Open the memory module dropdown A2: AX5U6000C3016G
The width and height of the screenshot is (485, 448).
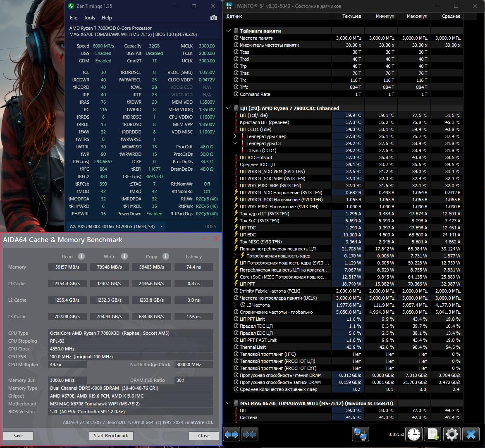tap(116, 226)
